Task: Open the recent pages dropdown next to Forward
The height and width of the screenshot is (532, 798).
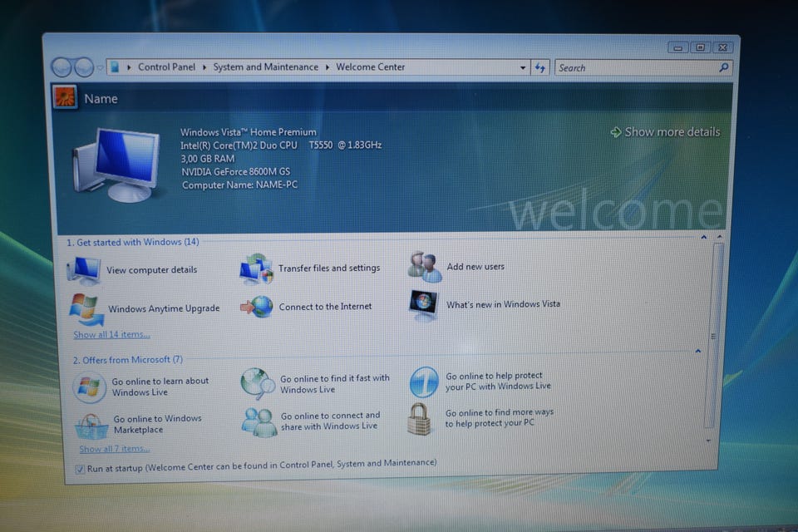Action: click(x=101, y=67)
